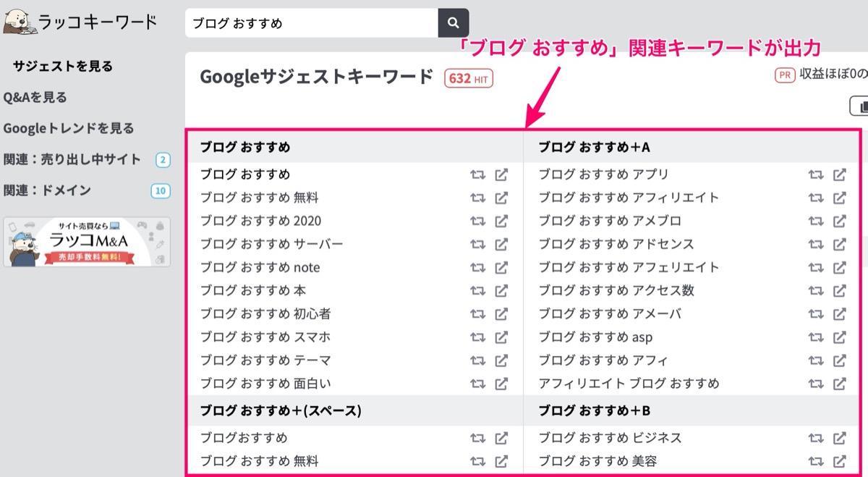
Task: Open 関連：売り出し中サイト sidebar item
Action: tap(72, 159)
